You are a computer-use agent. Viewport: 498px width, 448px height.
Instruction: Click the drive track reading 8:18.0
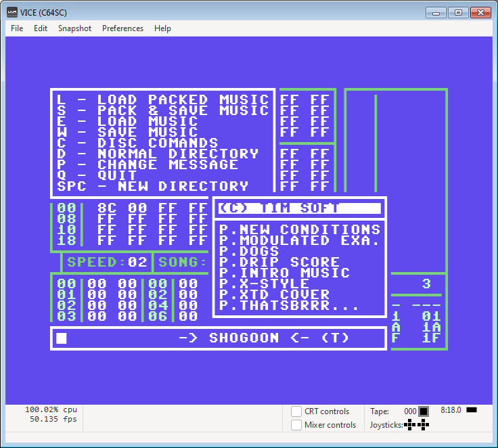pos(451,410)
